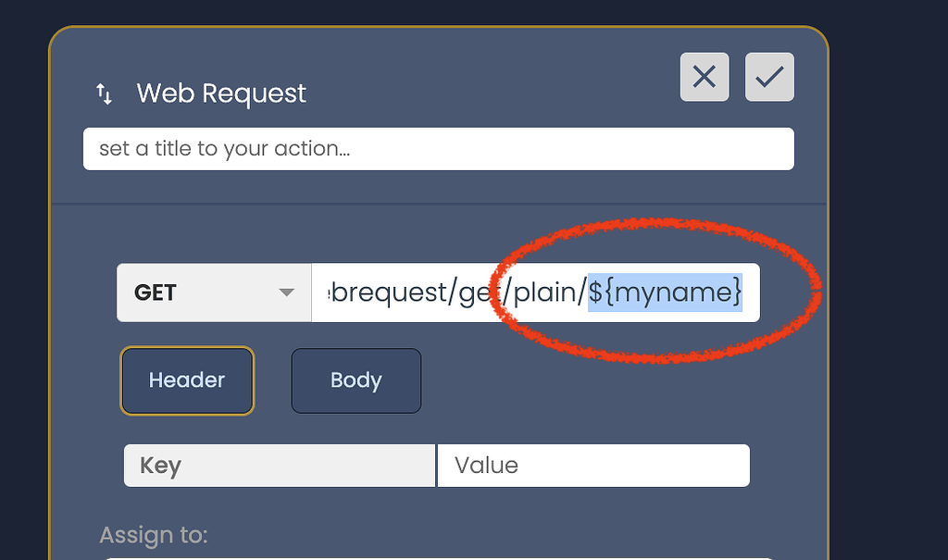Click the bold "GET" method label

click(156, 292)
